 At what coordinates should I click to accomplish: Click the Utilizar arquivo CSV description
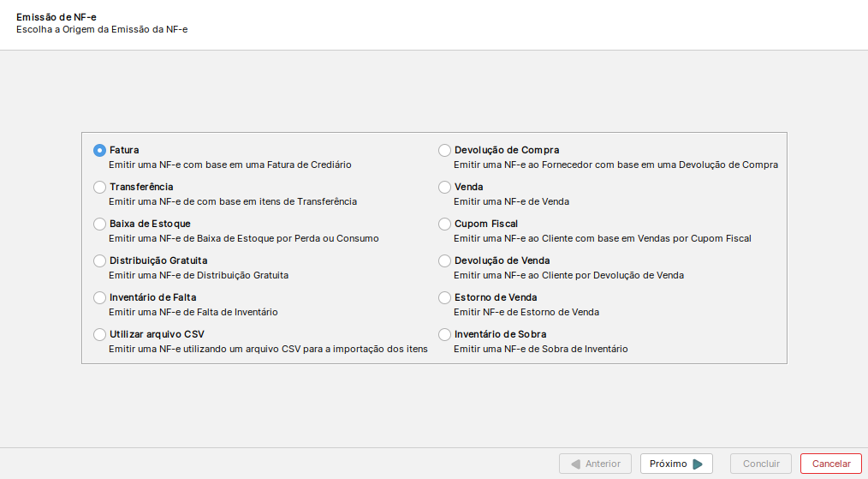(x=268, y=350)
